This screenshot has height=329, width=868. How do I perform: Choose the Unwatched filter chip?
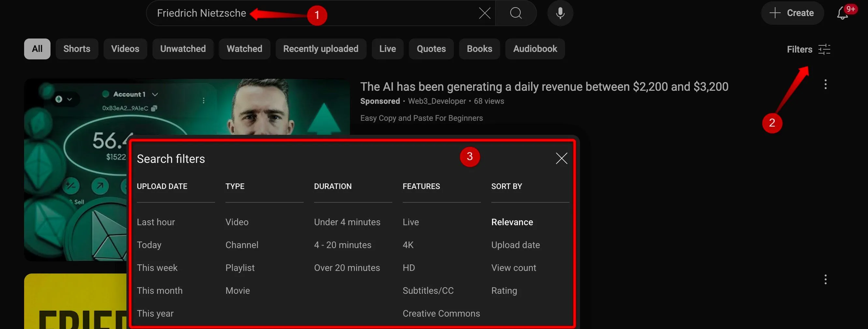point(183,49)
